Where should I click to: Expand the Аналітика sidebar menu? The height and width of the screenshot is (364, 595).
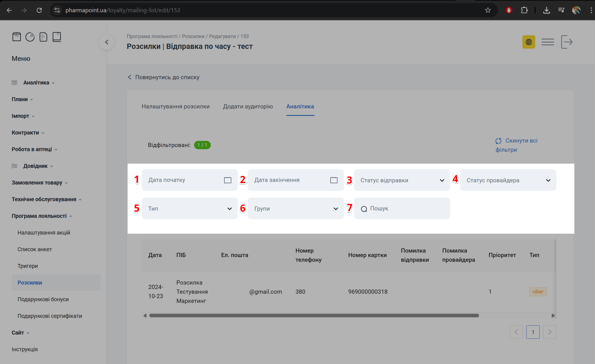[36, 83]
